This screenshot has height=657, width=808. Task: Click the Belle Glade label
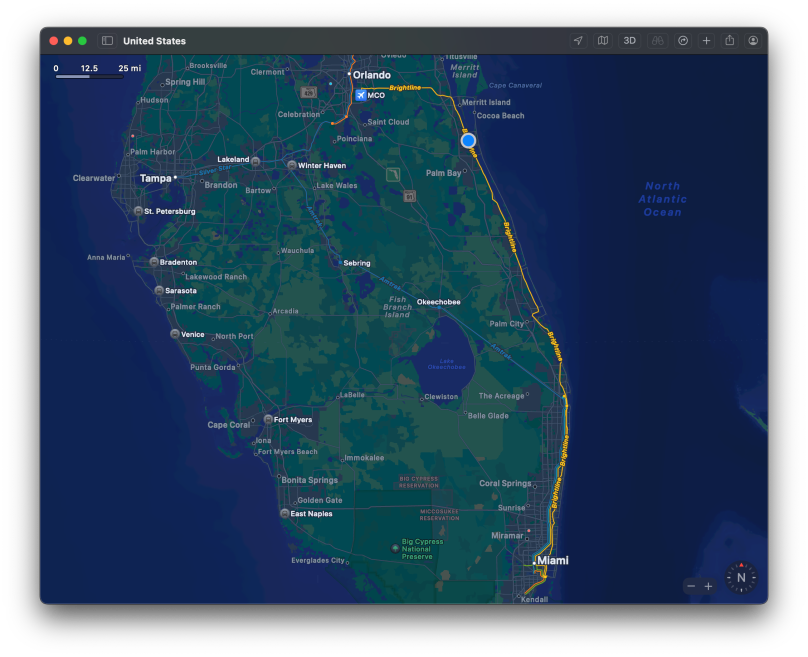(x=488, y=416)
